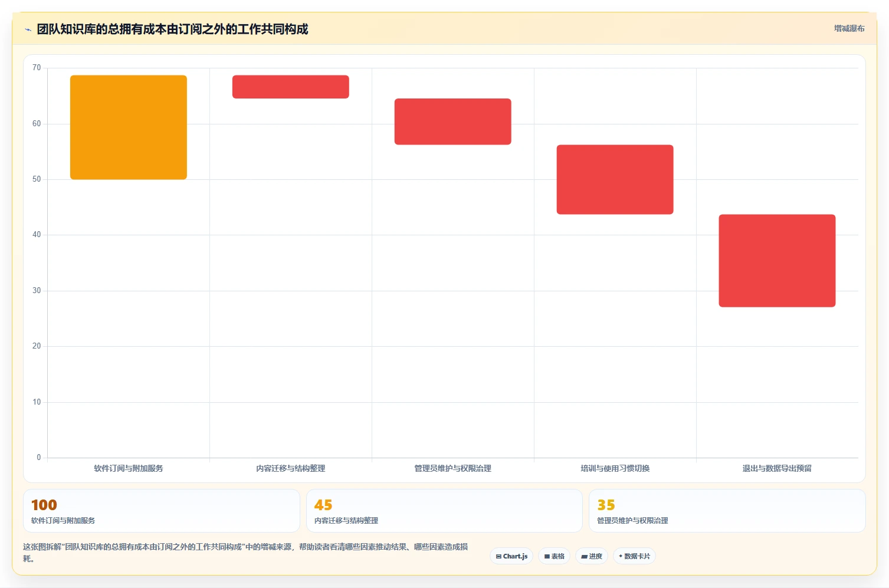
Task: Click x-axis label 退出与数据导出预留
Action: [x=778, y=468]
